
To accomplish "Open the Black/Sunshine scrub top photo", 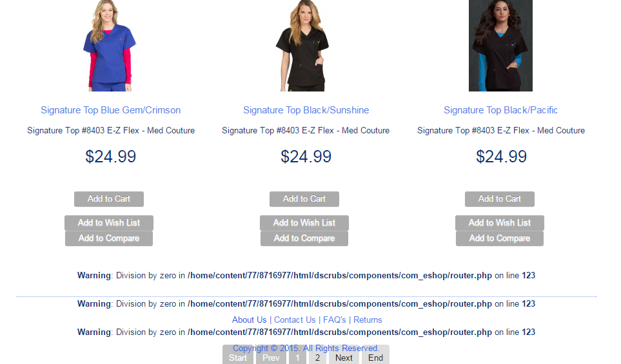I will click(303, 46).
